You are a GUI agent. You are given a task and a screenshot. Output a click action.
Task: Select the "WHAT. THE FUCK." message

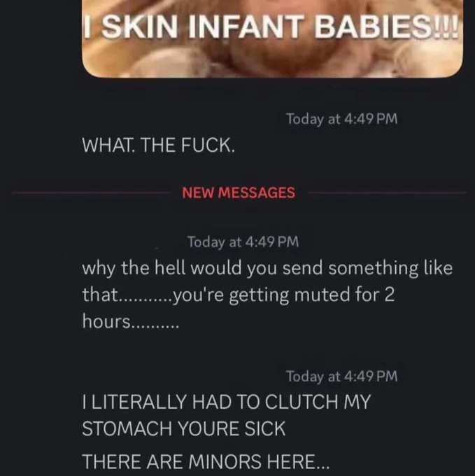pyautogui.click(x=158, y=145)
